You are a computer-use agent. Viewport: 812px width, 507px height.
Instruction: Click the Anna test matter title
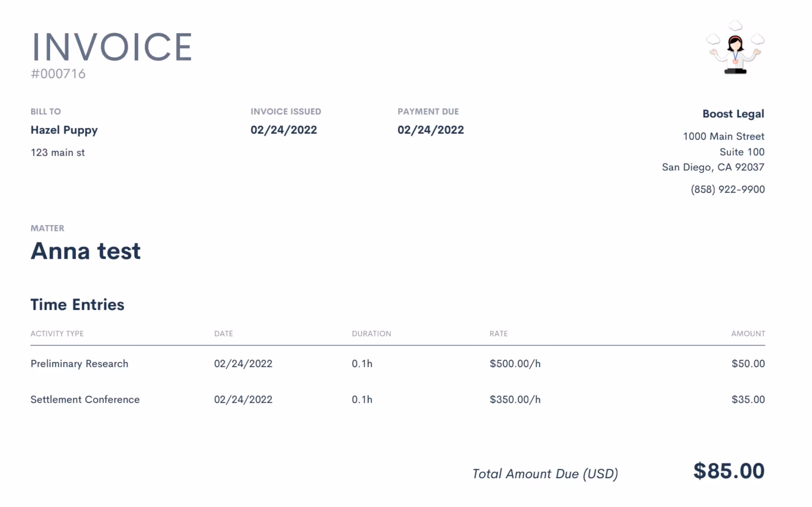pos(86,251)
